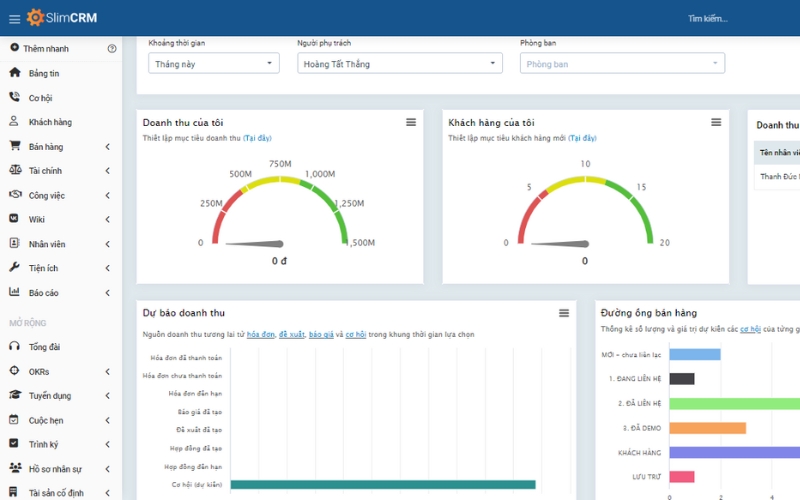Expand the Bán hàng sidebar submenu
800x500 pixels.
pos(107,147)
